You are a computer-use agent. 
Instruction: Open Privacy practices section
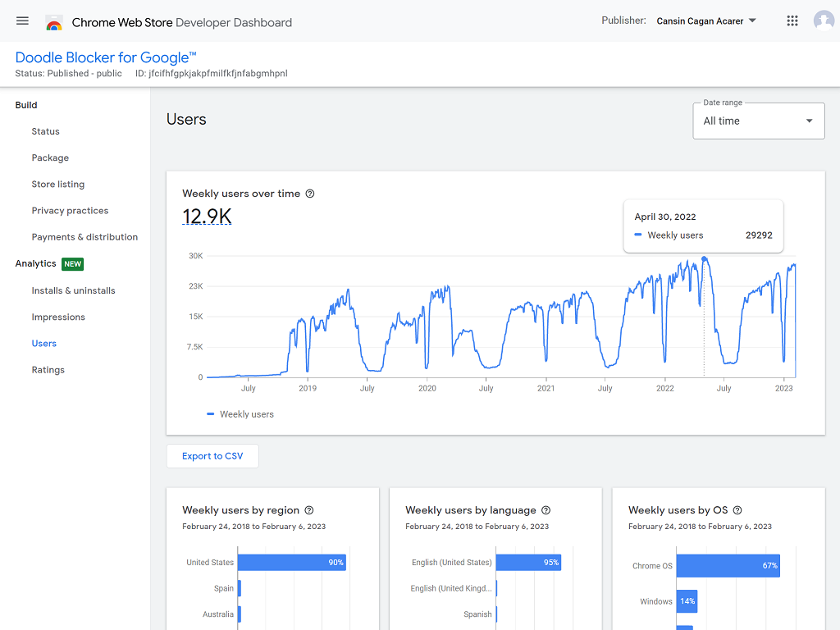point(70,211)
